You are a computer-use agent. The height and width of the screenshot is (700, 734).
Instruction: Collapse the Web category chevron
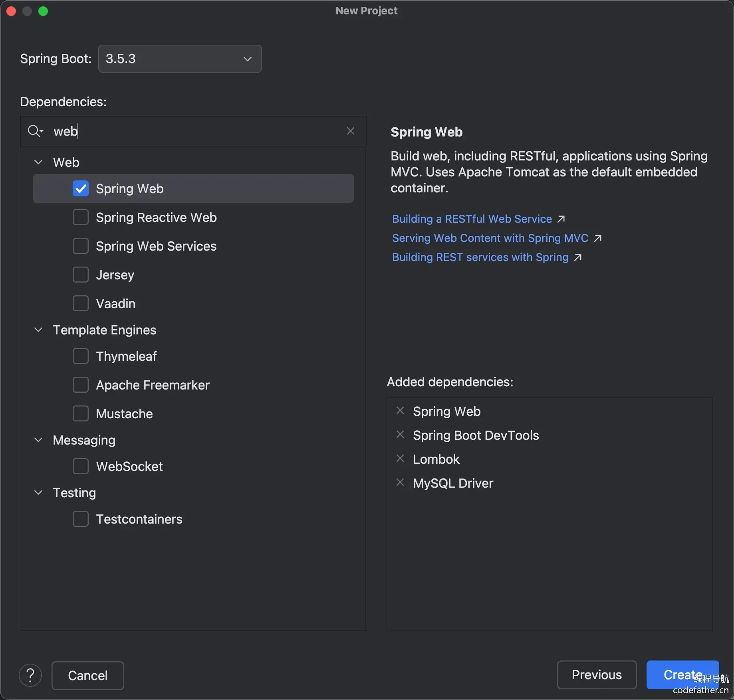point(38,162)
